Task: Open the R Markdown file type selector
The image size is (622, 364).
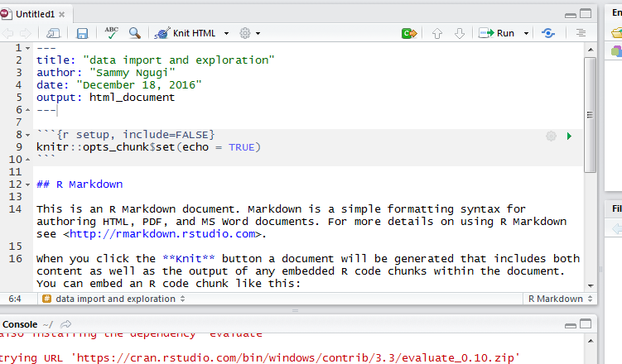Action: pyautogui.click(x=560, y=299)
